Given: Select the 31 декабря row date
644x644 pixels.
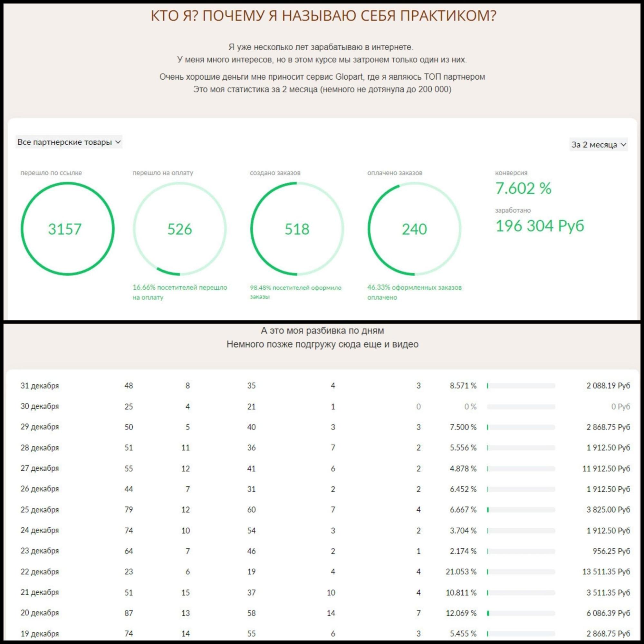Looking at the screenshot, I should pyautogui.click(x=40, y=386).
